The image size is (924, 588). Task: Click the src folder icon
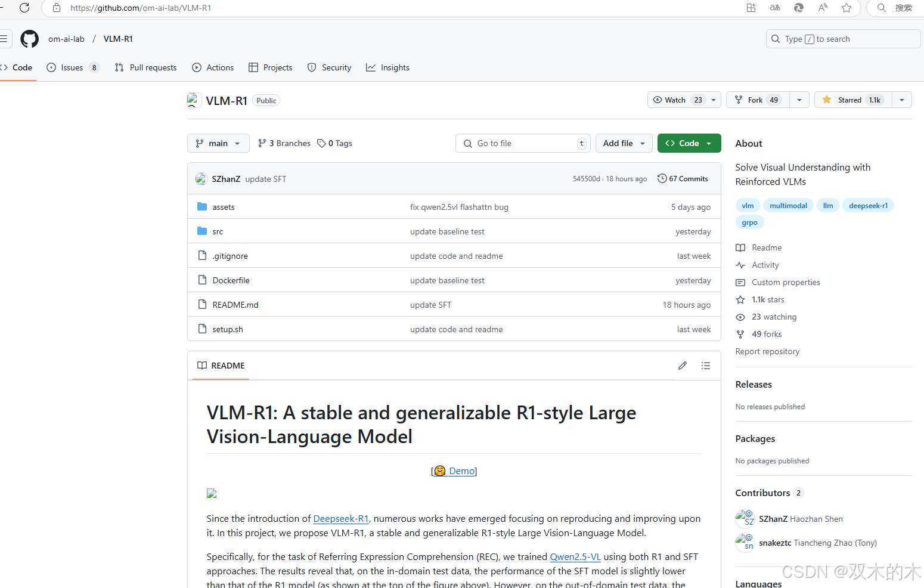pos(202,231)
